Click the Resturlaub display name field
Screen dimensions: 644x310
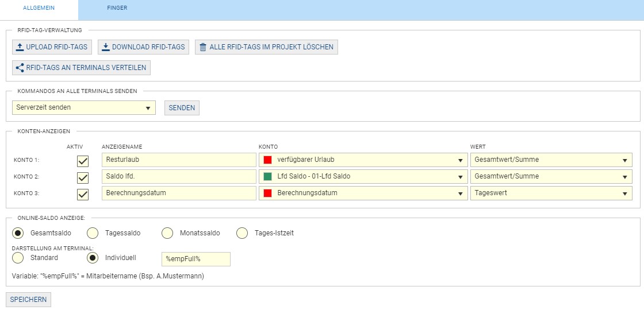click(178, 160)
